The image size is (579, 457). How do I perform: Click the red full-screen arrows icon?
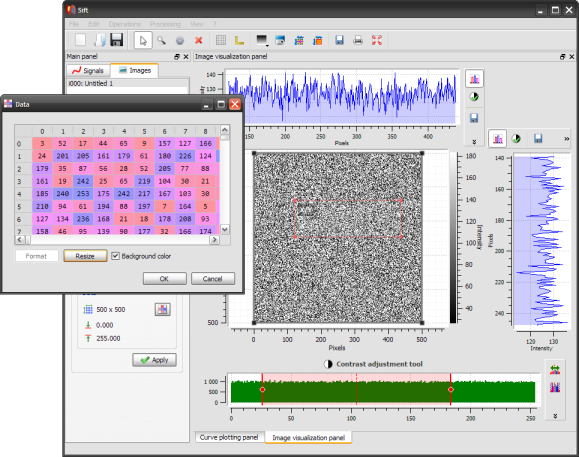point(377,40)
